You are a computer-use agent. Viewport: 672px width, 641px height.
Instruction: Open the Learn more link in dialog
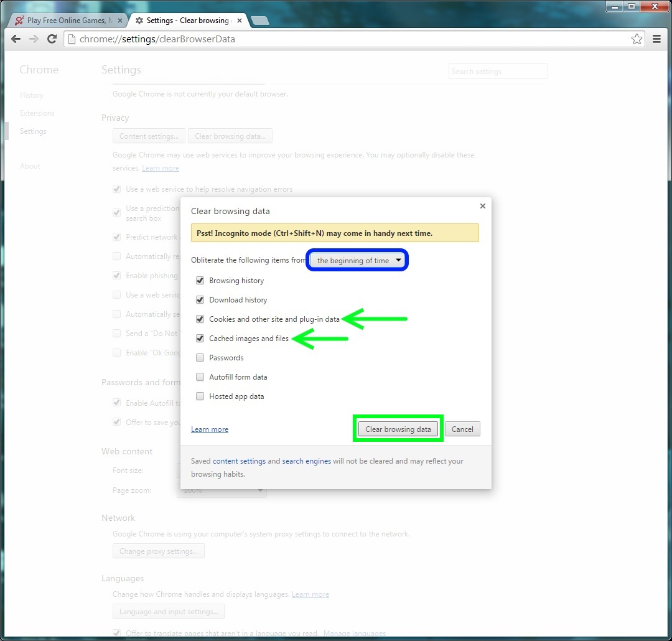(210, 429)
